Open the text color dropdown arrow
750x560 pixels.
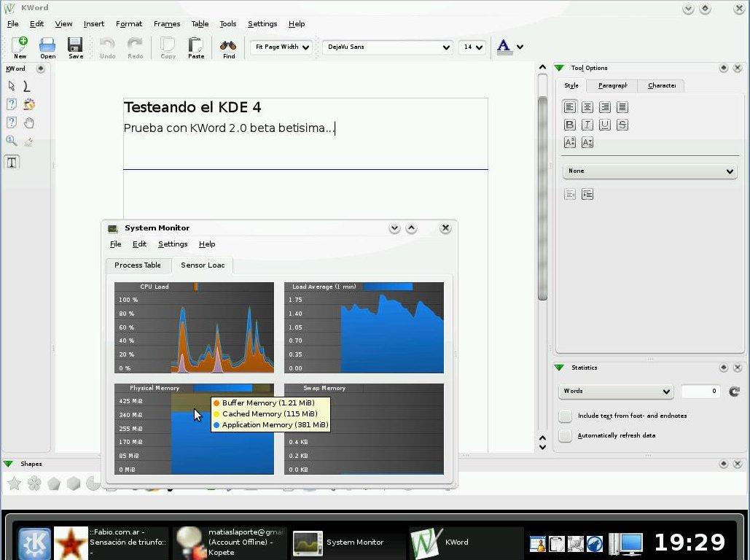point(520,47)
